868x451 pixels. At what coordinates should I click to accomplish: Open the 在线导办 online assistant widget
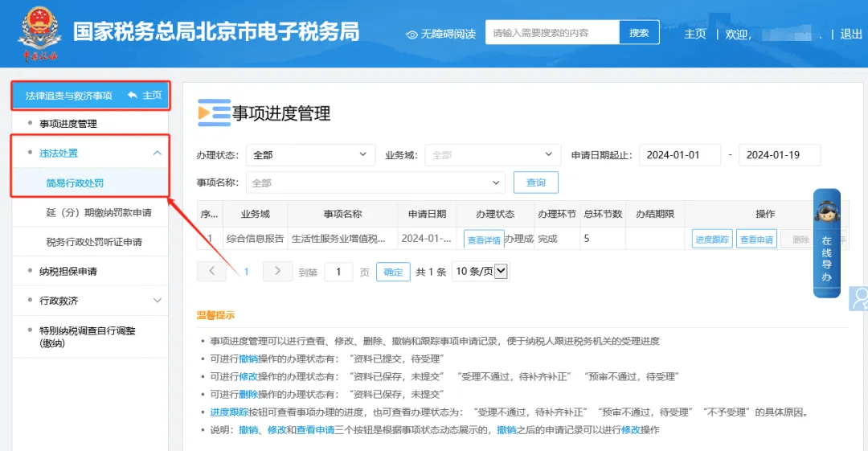(826, 244)
